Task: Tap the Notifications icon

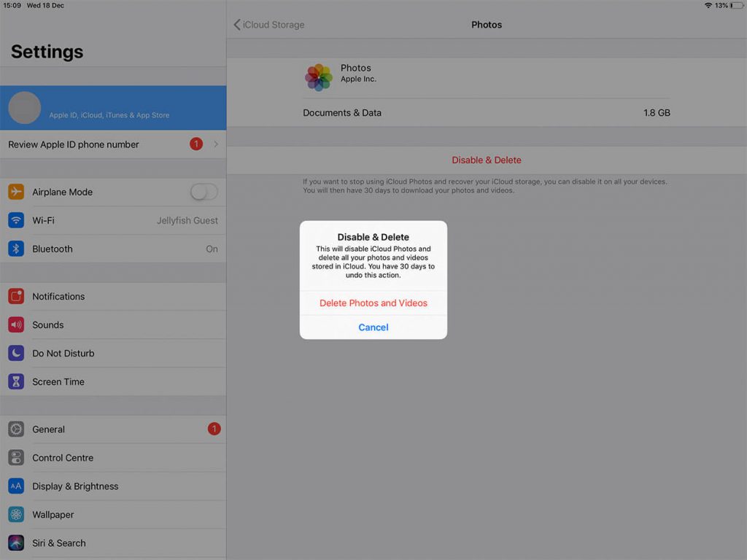Action: point(16,296)
